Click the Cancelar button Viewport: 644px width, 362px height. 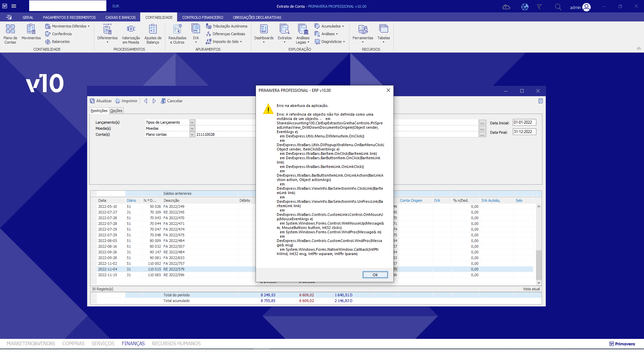tap(171, 101)
